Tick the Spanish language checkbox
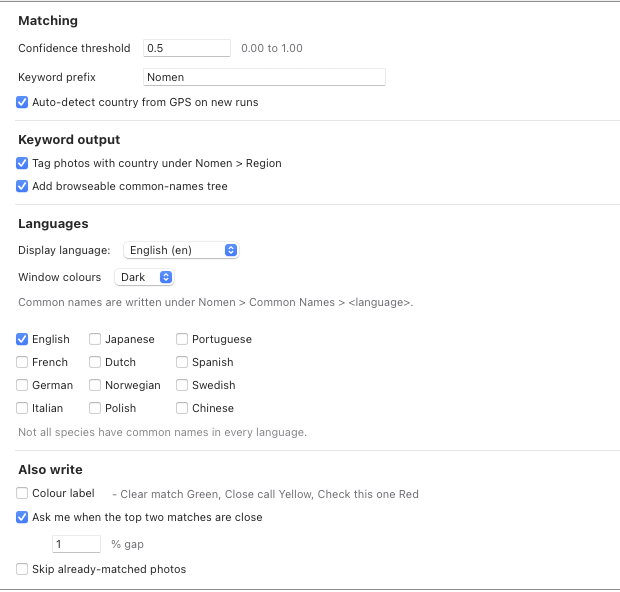This screenshot has height=592, width=620. point(182,362)
